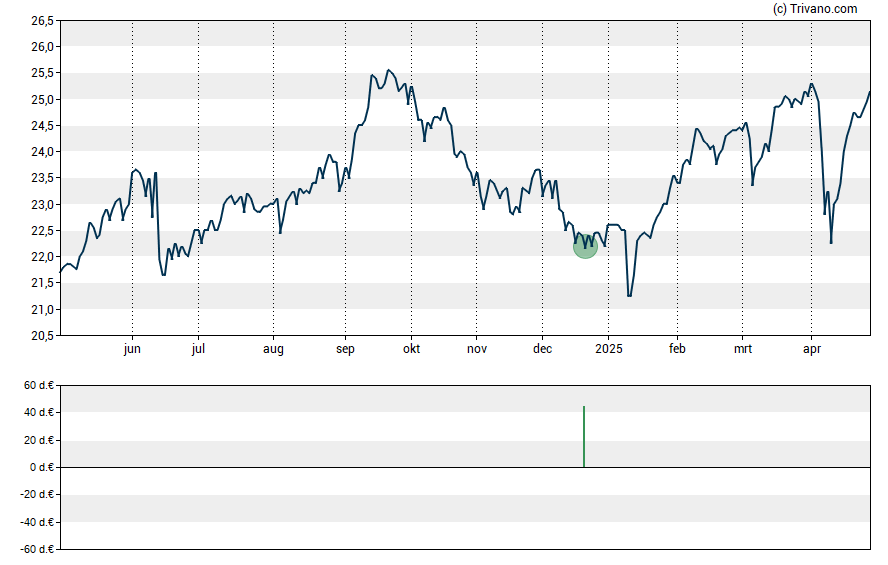Click the 21,0 price axis value

click(42, 309)
